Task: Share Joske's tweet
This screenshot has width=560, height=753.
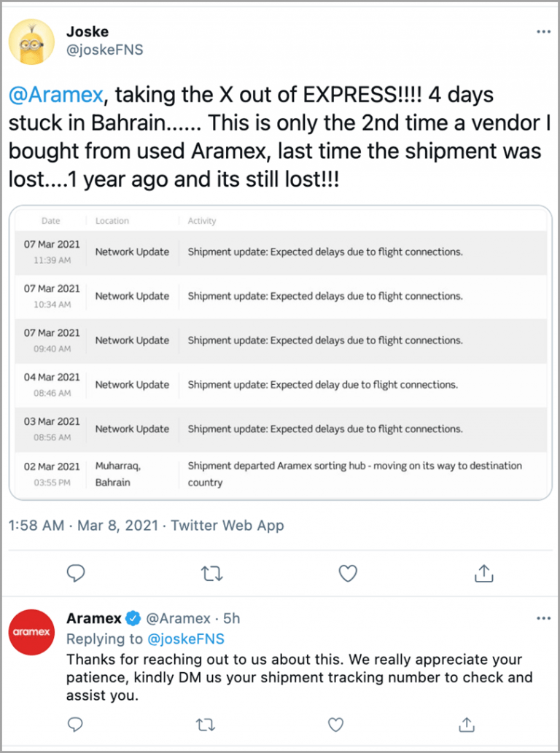Action: (x=483, y=574)
